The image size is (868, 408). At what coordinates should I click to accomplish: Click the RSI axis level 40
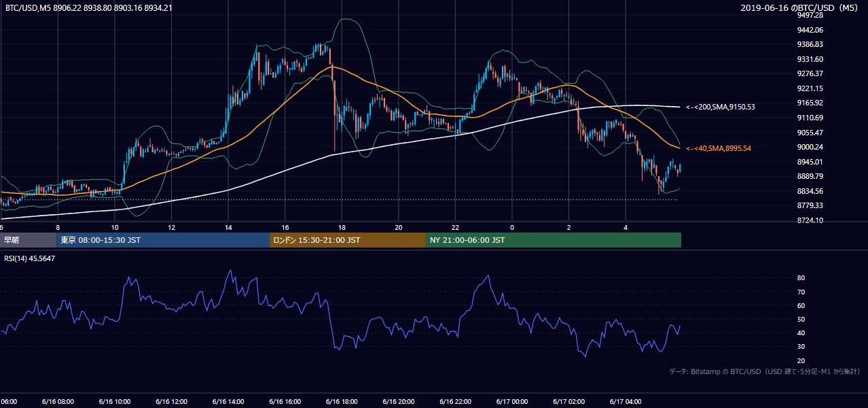pos(801,333)
